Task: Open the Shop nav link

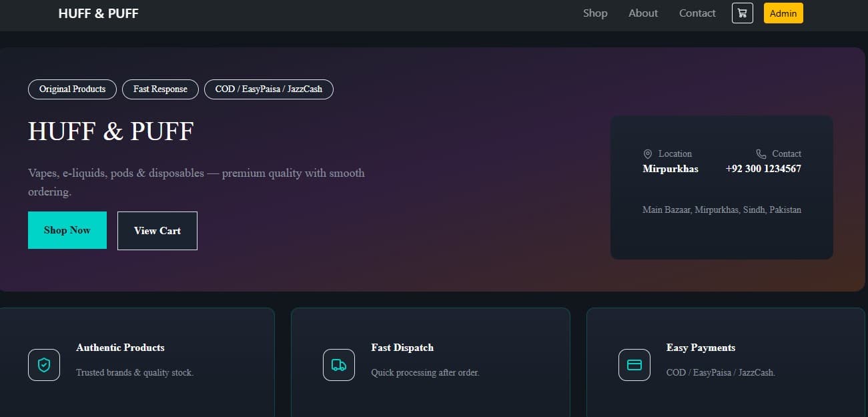Action: (x=595, y=13)
